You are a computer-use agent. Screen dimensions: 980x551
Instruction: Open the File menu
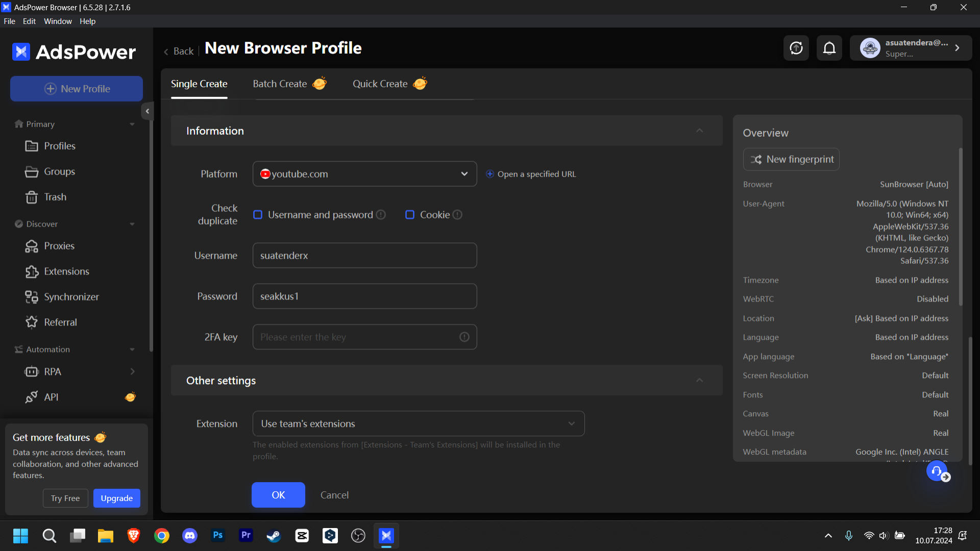pos(10,21)
